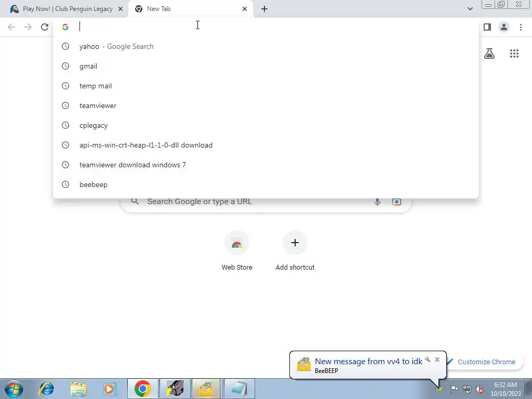The image size is (532, 399).
Task: Click the muted volume tray icon
Action: coord(480,389)
